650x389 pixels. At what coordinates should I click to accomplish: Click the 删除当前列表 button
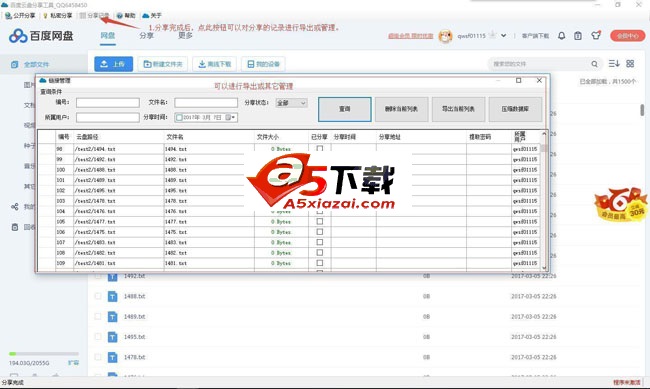(x=401, y=109)
